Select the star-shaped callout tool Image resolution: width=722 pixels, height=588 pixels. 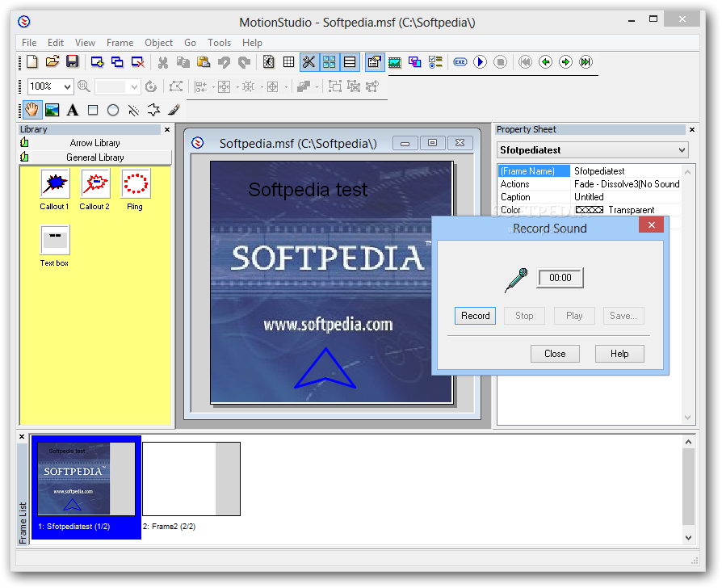tap(153, 110)
